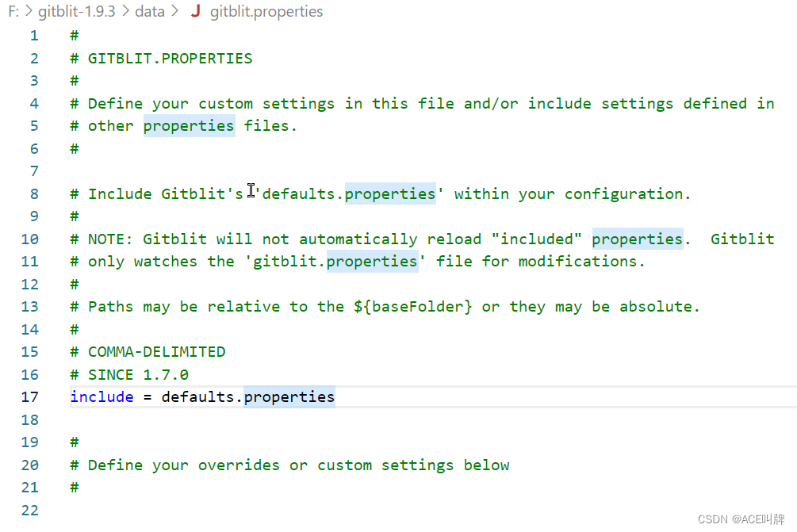Click the GITBLIT.PROPERTIES heading comment
Viewport: 797px width, 532px height.
171,59
